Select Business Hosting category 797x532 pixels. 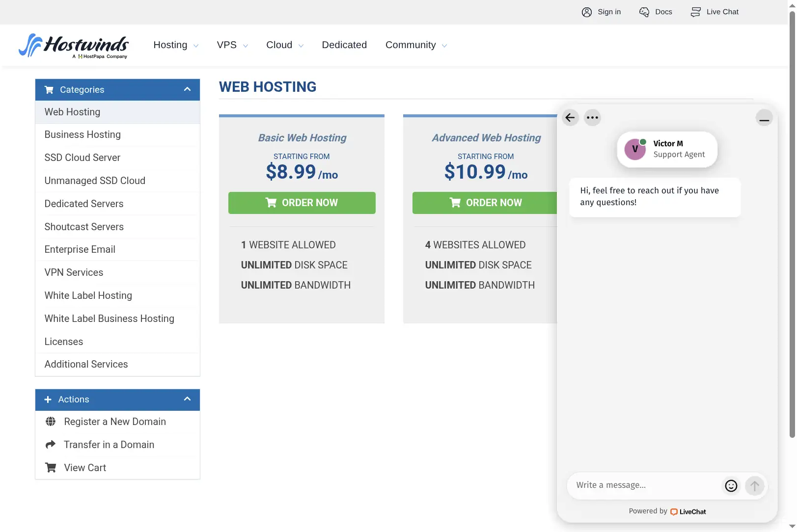[117, 135]
